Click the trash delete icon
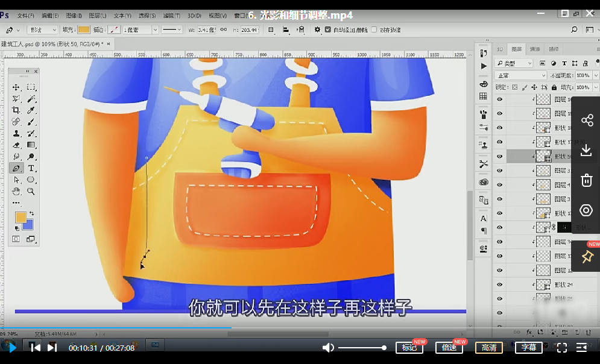 pyautogui.click(x=586, y=180)
